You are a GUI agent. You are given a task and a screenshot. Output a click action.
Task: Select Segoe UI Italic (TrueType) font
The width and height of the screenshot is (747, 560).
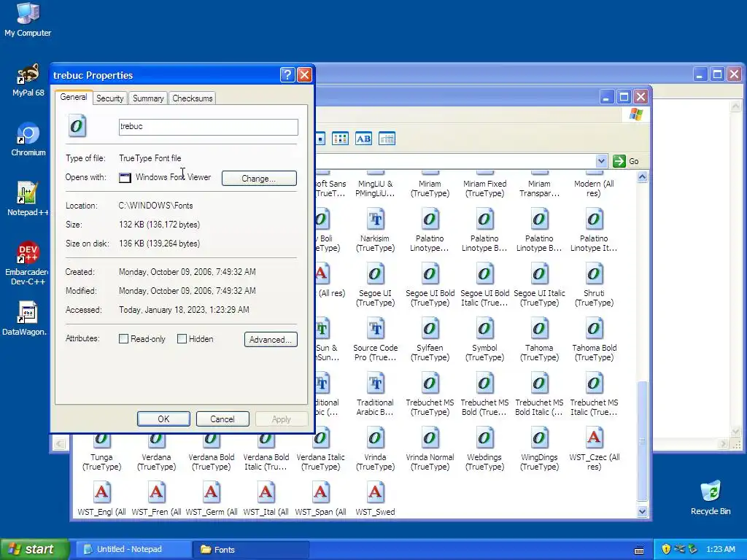539,284
